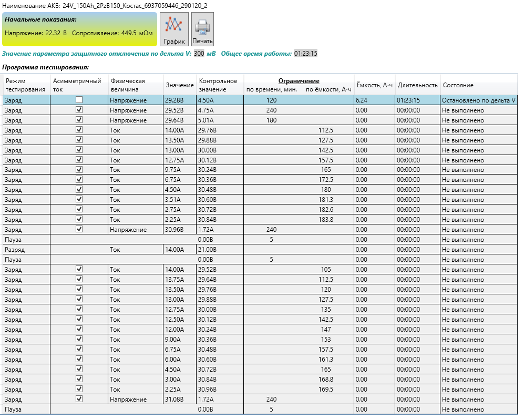Uncheck asymmetric current in the 29.52В 4.75А row

click(x=79, y=110)
